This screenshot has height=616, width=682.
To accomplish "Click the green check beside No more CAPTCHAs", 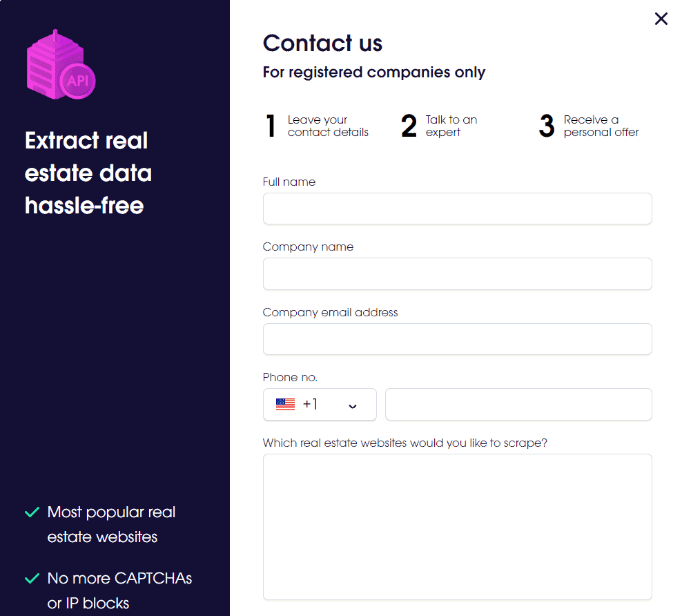I will [x=32, y=578].
